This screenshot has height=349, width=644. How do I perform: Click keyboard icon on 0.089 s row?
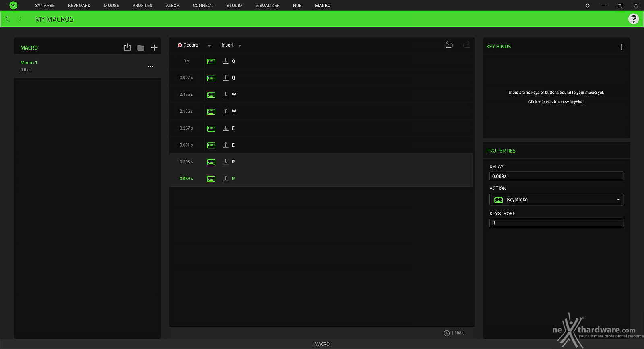(211, 179)
